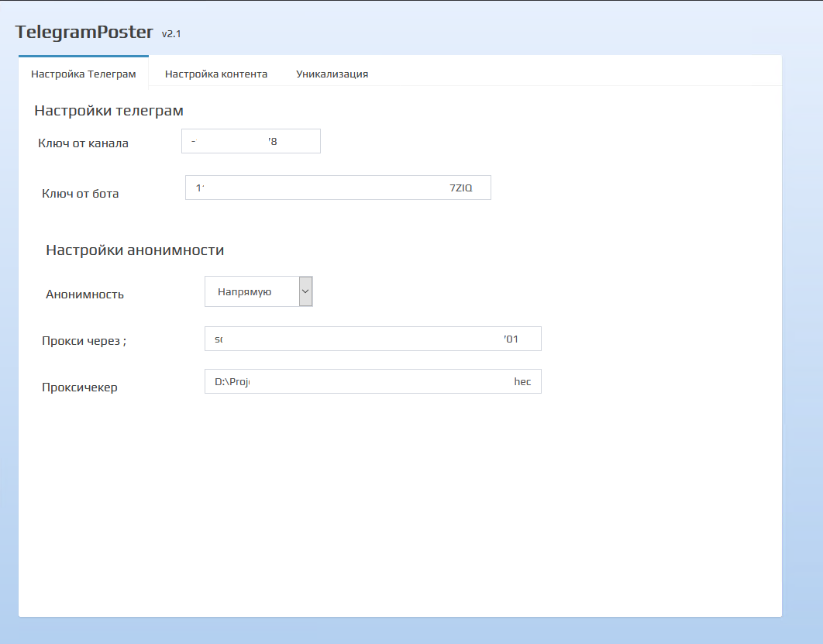Select the Настройки телеграм heading
Screen dimensions: 823x644
click(x=108, y=110)
